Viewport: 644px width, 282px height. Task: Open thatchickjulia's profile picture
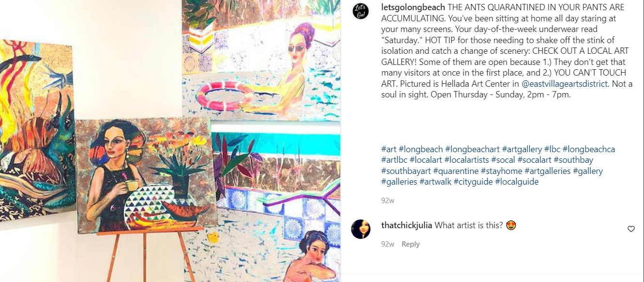360,229
